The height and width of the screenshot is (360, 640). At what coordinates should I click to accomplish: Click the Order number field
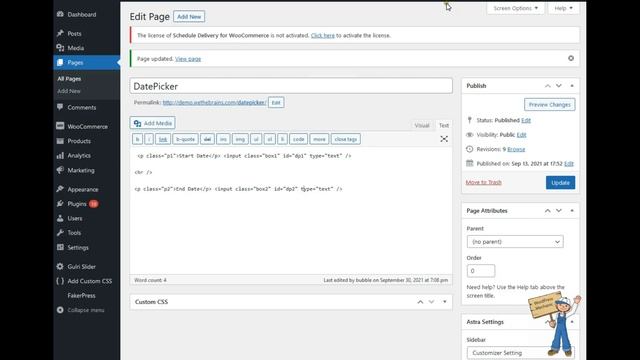480,271
